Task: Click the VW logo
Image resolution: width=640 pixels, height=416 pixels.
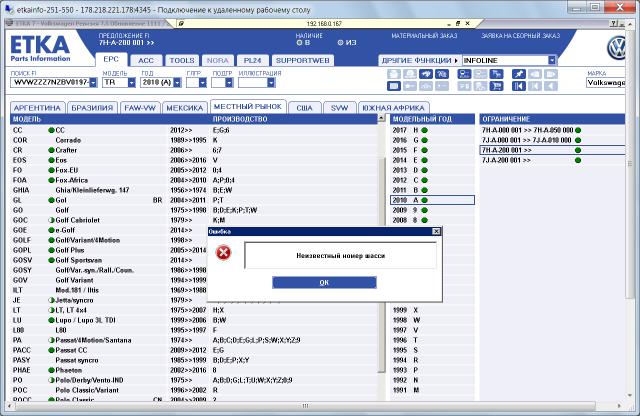Action: pyautogui.click(x=616, y=48)
